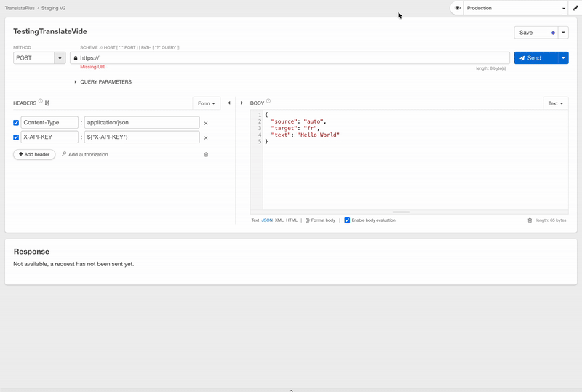Save the TestingTranslateVide request

[536, 33]
